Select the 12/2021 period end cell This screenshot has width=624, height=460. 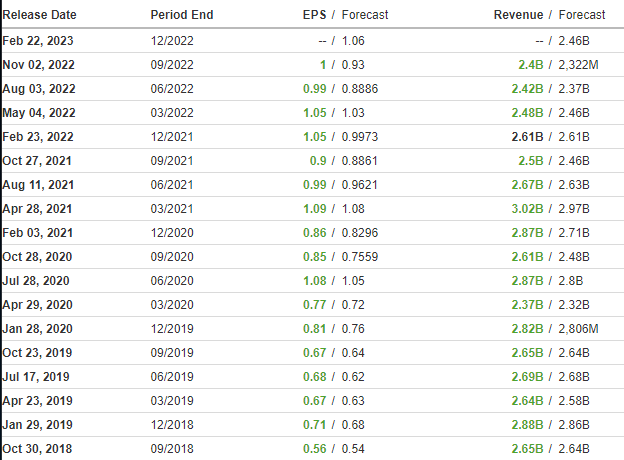point(172,136)
